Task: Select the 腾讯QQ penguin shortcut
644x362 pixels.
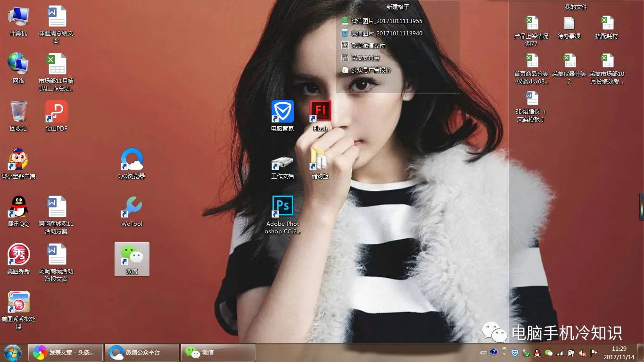Action: [18, 211]
